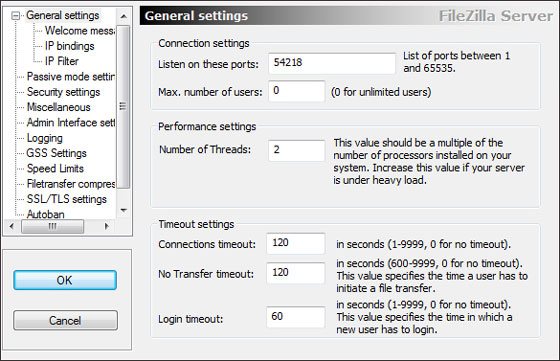Screen dimensions: 560x361
Task: Select Speed Limits in the tree
Action: (x=55, y=169)
